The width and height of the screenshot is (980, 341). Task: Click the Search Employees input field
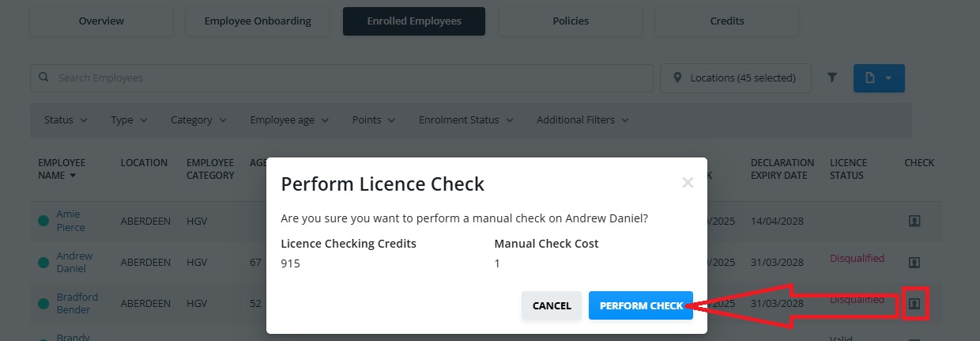(x=341, y=78)
